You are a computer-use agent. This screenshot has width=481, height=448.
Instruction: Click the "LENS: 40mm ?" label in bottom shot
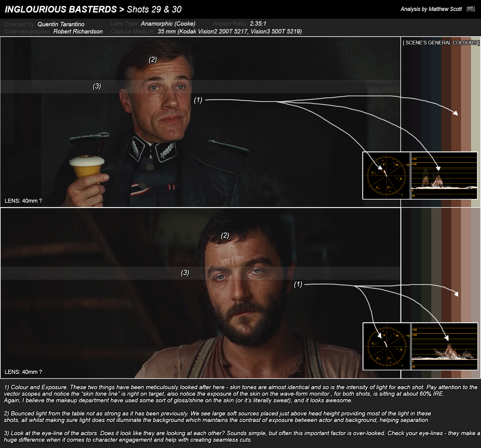coord(23,372)
